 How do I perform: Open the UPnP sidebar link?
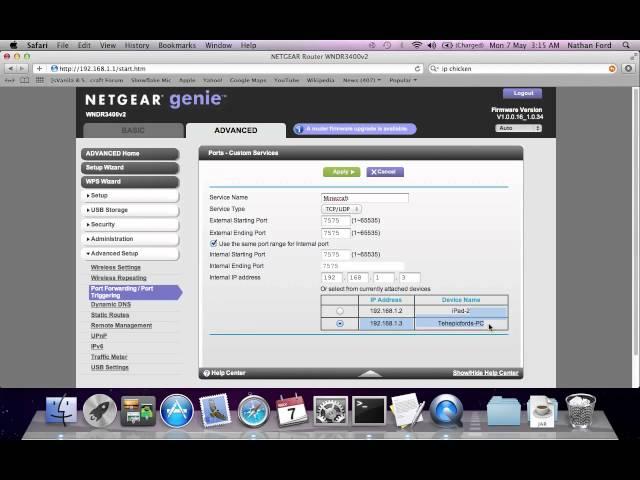(98, 336)
